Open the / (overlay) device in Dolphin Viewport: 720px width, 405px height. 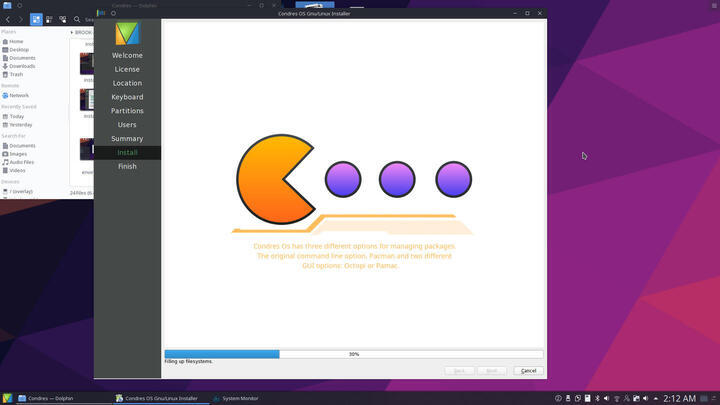coord(18,191)
